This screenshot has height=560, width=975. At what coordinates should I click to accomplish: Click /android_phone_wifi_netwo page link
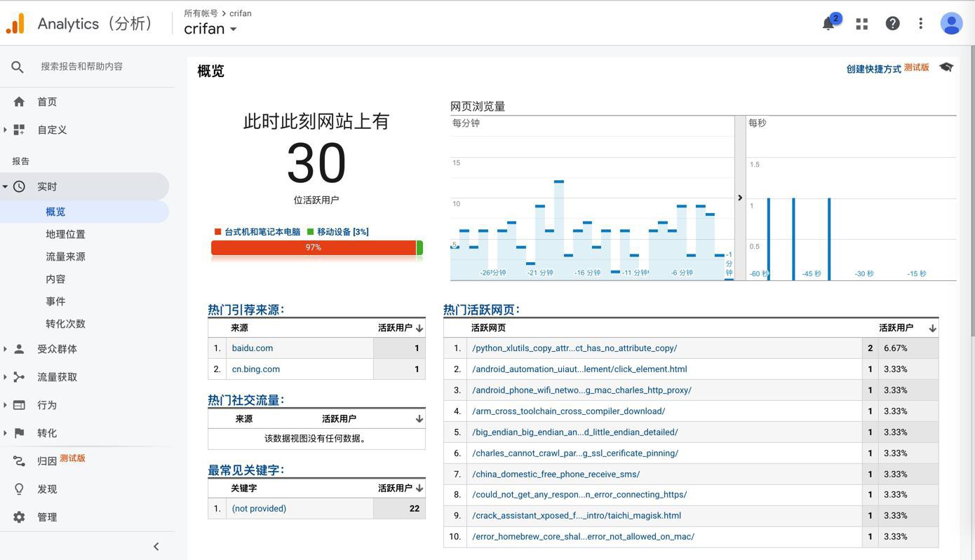[581, 390]
